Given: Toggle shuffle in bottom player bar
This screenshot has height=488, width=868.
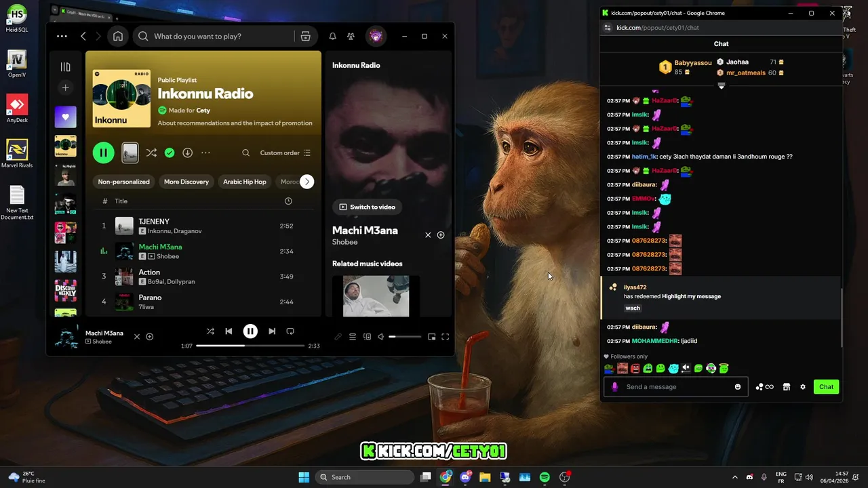Looking at the screenshot, I should click(x=210, y=331).
